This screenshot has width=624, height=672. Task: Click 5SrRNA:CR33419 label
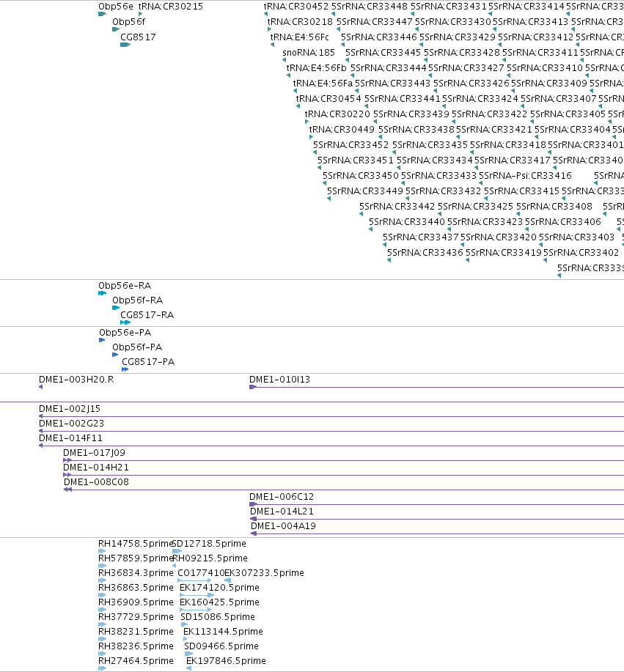[504, 253]
